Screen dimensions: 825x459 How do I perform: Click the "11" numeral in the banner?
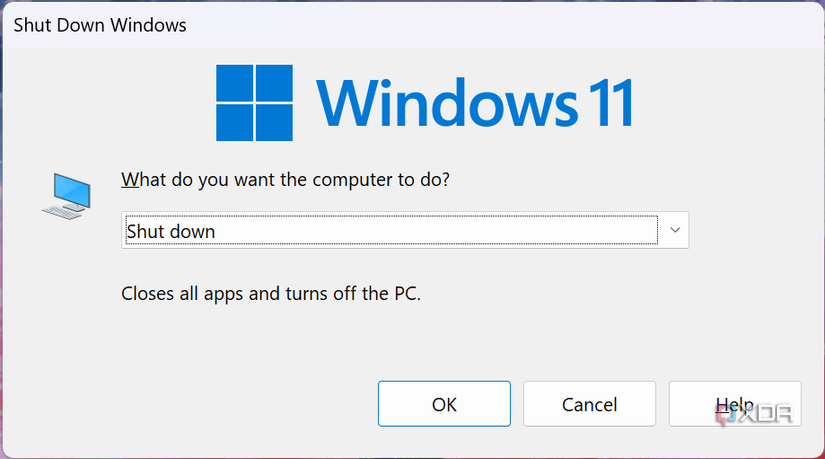(606, 102)
